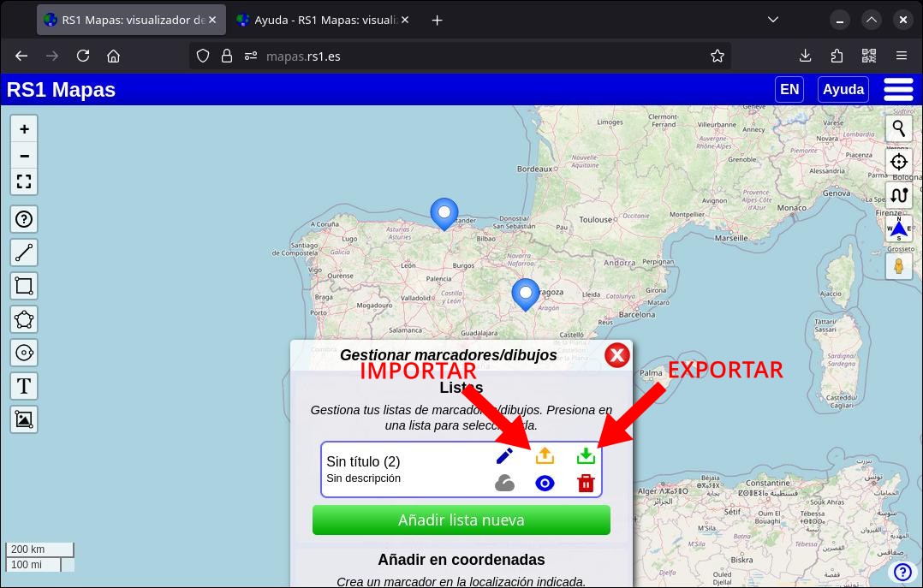Locate my position on the map
923x588 pixels.
point(899,161)
